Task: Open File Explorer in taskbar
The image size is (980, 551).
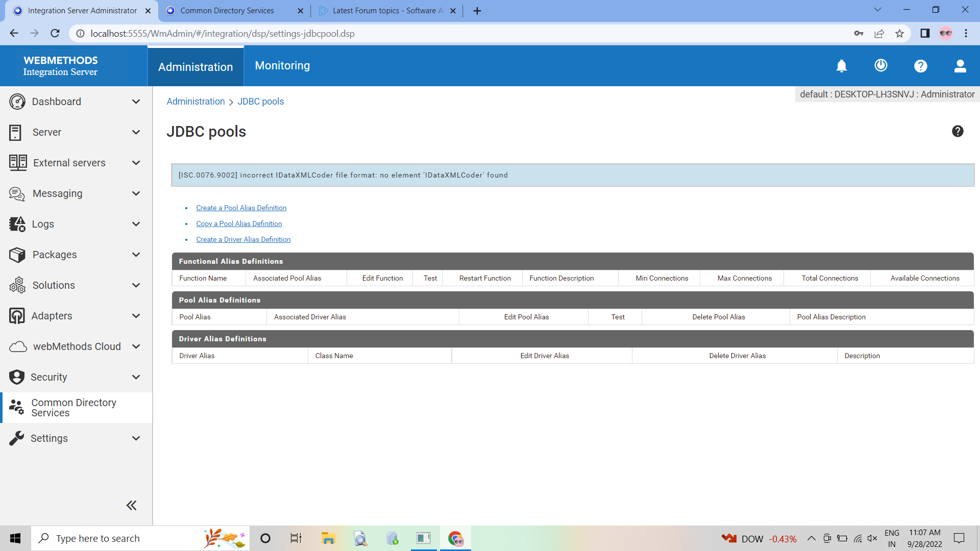Action: click(328, 538)
